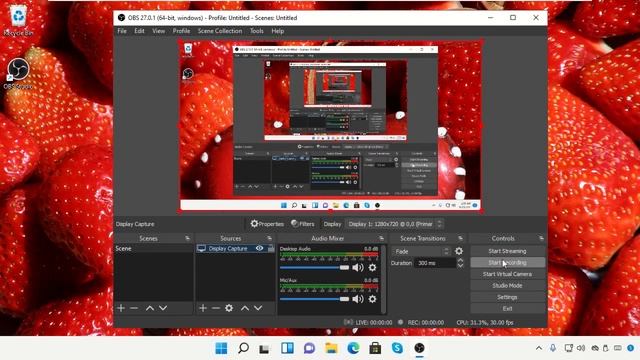
Task: Click Audio Mixer vertical scrollbar
Action: [x=383, y=279]
